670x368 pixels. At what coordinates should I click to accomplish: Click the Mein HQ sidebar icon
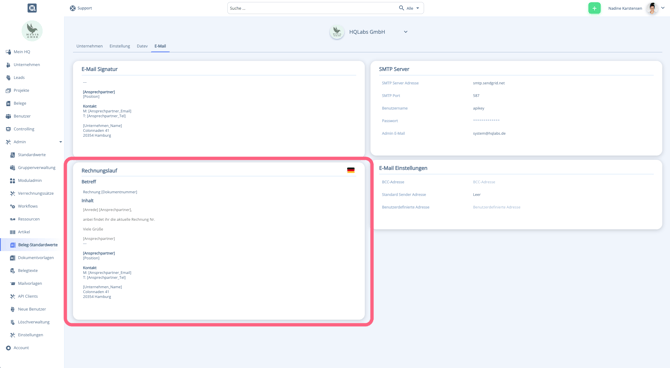click(8, 52)
